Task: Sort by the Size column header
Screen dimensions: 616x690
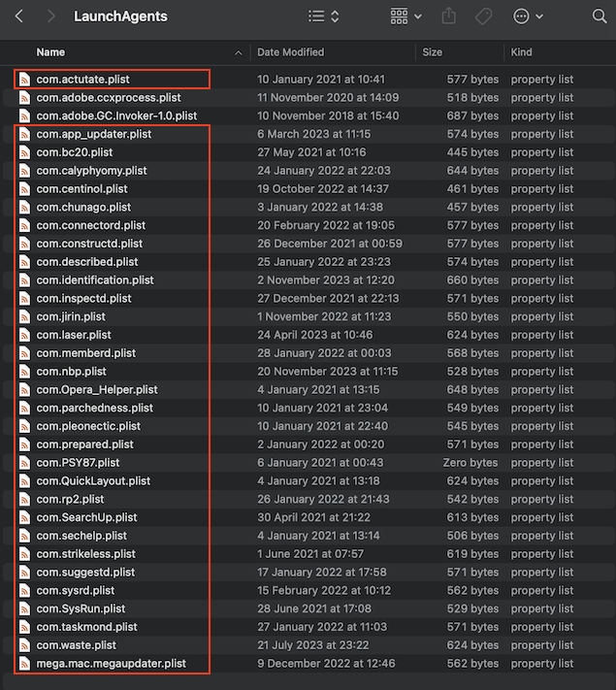Action: 432,52
